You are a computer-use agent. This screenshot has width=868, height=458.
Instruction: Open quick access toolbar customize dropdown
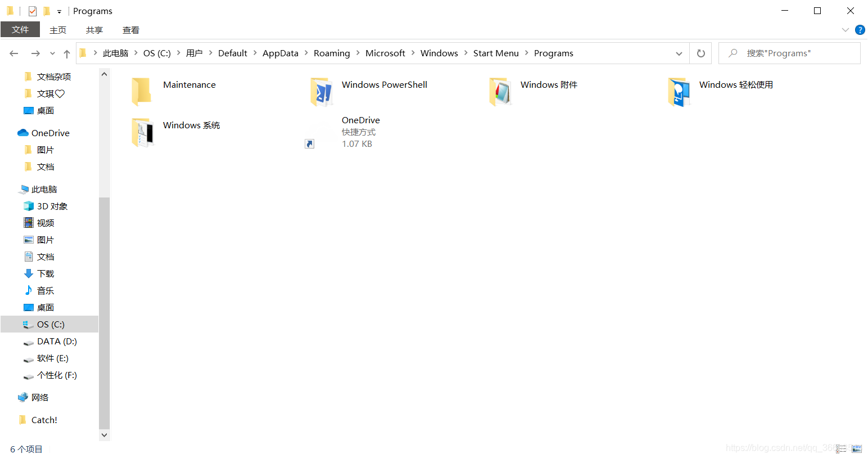click(x=59, y=11)
